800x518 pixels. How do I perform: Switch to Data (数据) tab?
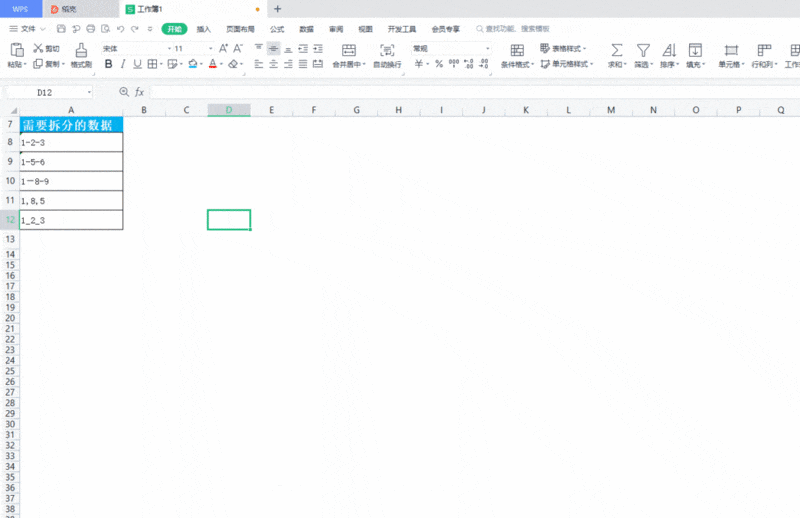[x=307, y=29]
